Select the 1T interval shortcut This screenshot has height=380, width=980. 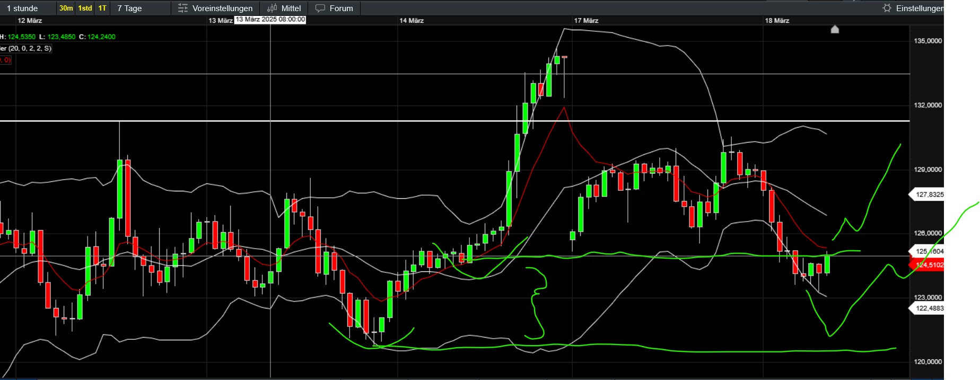(102, 8)
